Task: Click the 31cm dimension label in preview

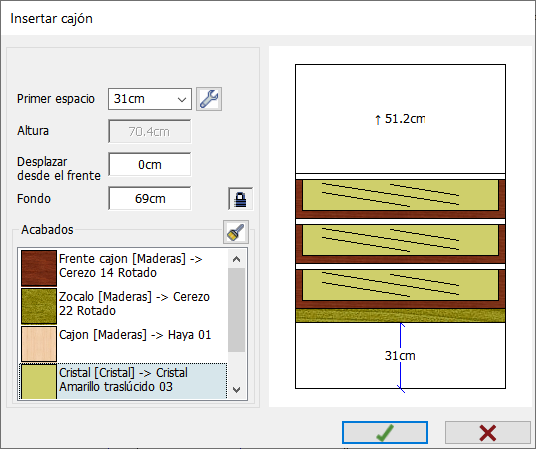Action: pyautogui.click(x=400, y=356)
